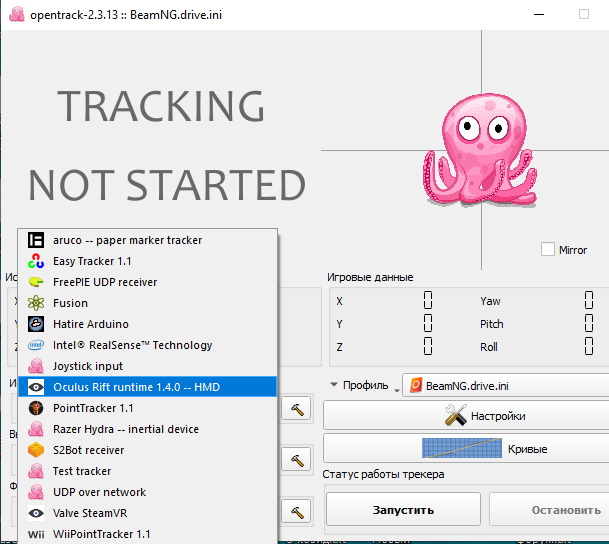The height and width of the screenshot is (544, 609).
Task: Open the BeamNG.drive.ini profile combo box
Action: click(506, 386)
